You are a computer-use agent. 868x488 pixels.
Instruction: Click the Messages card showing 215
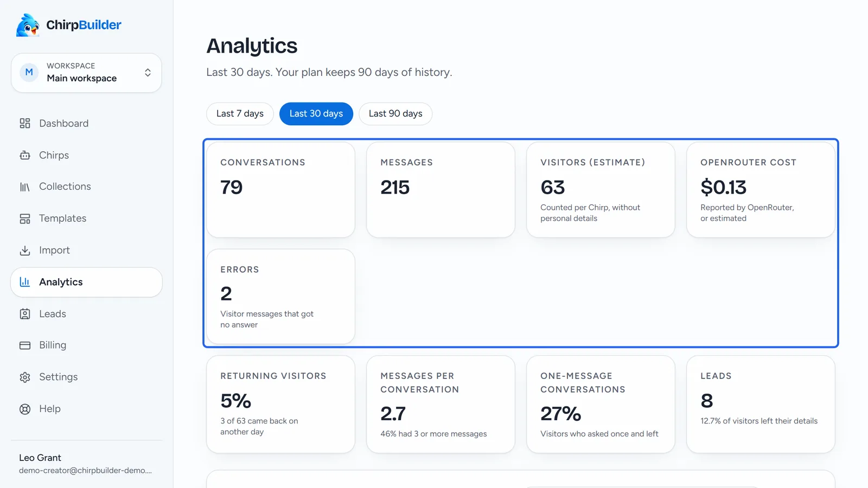point(441,190)
